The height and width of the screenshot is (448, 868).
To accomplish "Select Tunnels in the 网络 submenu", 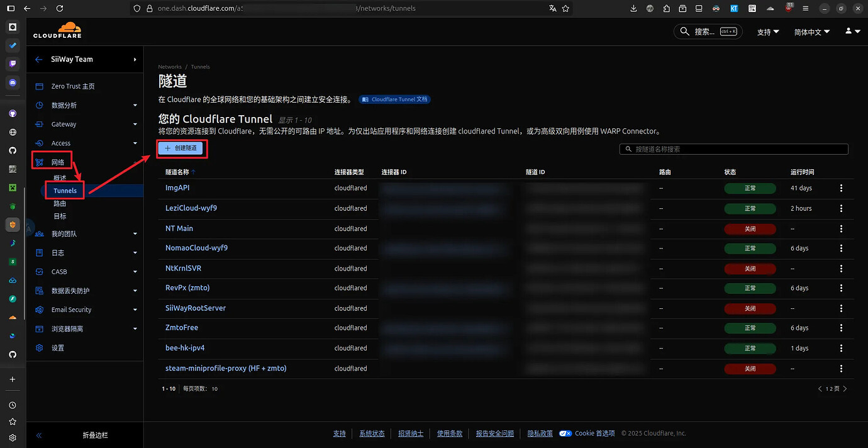I will click(65, 191).
